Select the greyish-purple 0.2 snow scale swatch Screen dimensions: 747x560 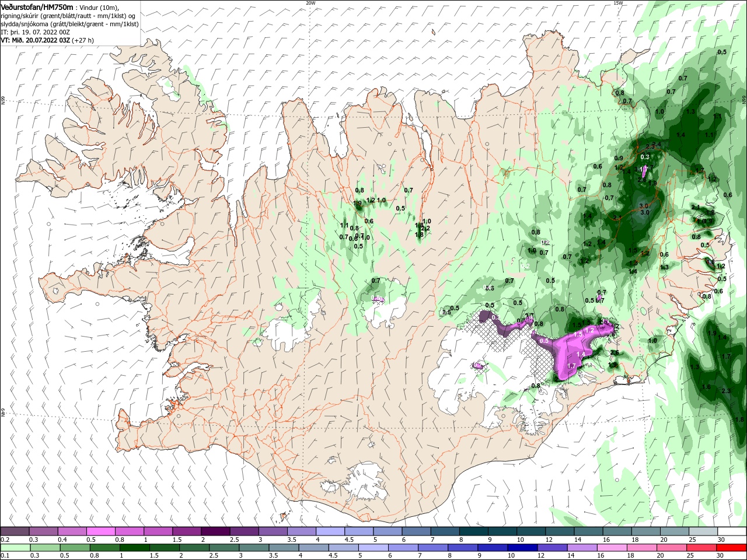click(x=15, y=531)
